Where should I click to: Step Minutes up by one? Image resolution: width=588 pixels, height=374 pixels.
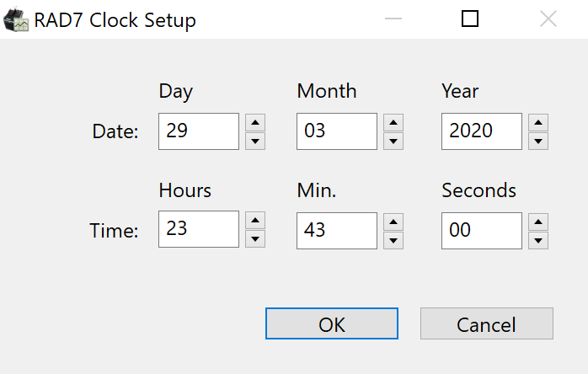[393, 221]
